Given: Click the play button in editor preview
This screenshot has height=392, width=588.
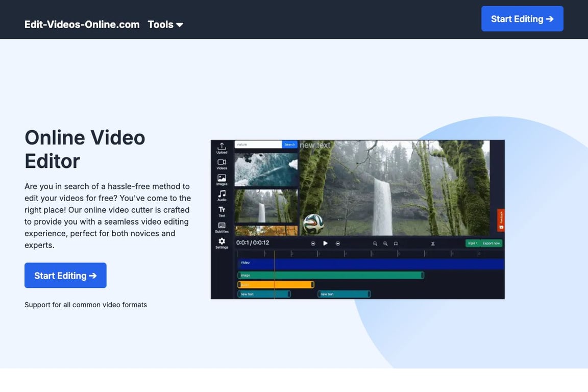Looking at the screenshot, I should [x=325, y=243].
